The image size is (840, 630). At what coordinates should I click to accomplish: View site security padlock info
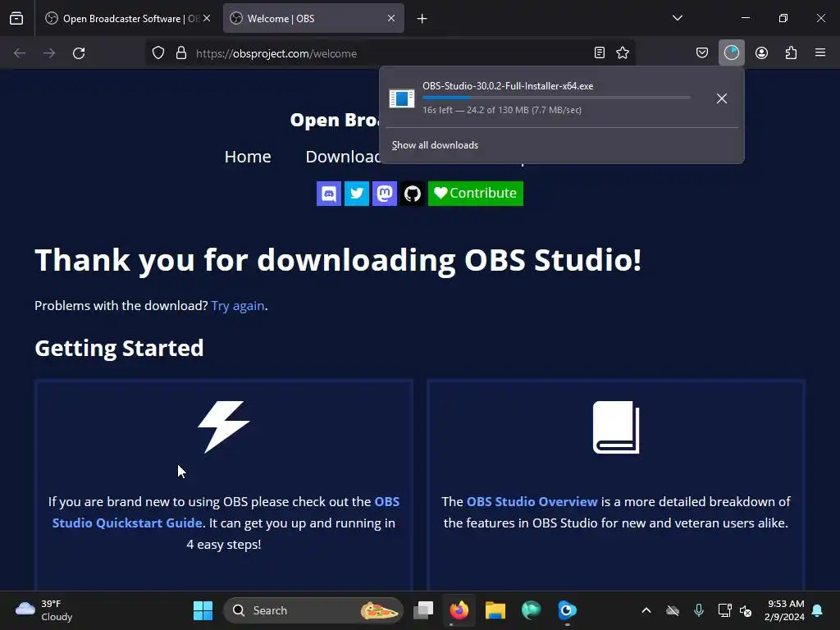pos(181,53)
